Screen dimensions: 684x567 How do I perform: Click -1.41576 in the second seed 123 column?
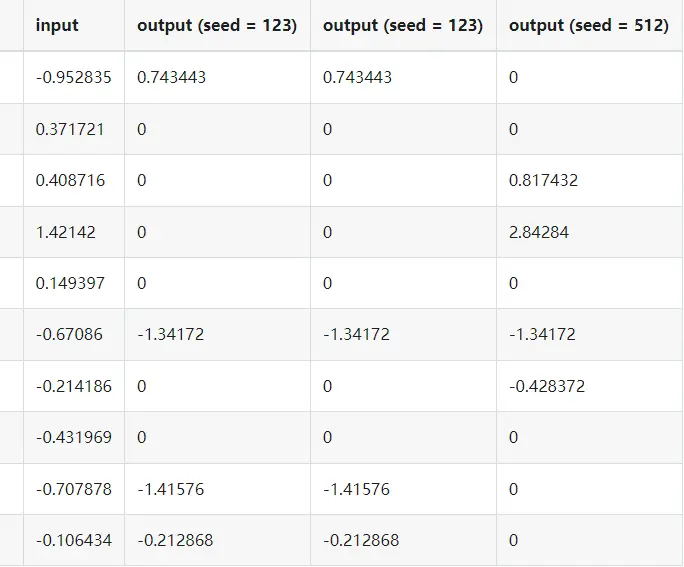(x=357, y=489)
